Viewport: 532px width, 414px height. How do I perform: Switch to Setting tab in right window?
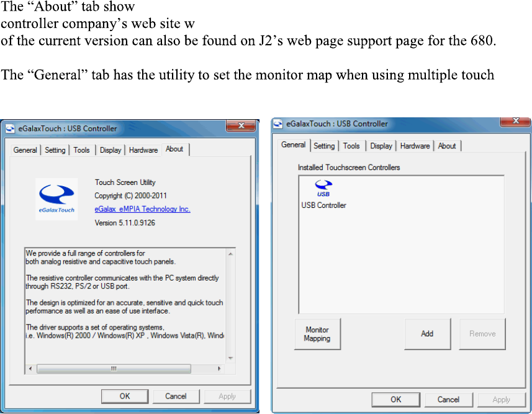324,146
